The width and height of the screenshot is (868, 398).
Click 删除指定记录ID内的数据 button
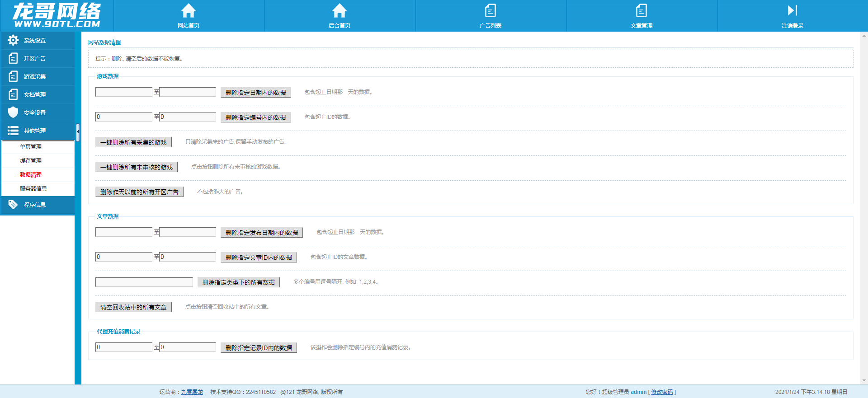[259, 348]
